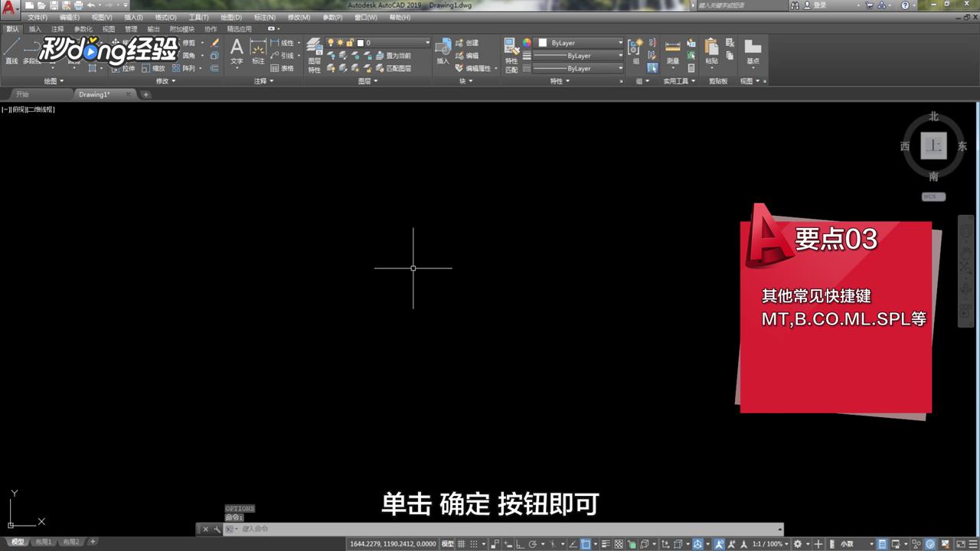Screen dimensions: 980x551
Task: Click 创建 (Create) block tool
Action: tap(466, 43)
